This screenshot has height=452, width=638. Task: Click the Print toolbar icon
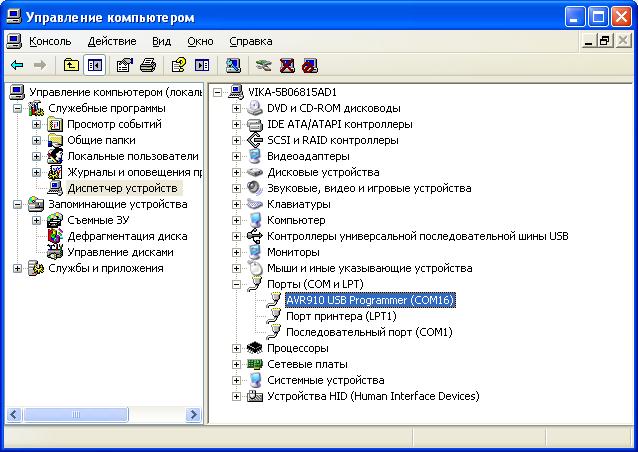point(148,65)
